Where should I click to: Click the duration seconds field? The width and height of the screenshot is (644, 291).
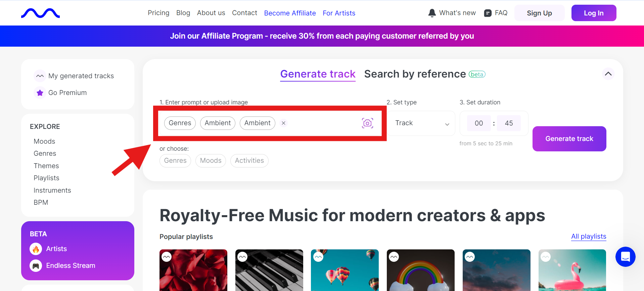pyautogui.click(x=509, y=123)
